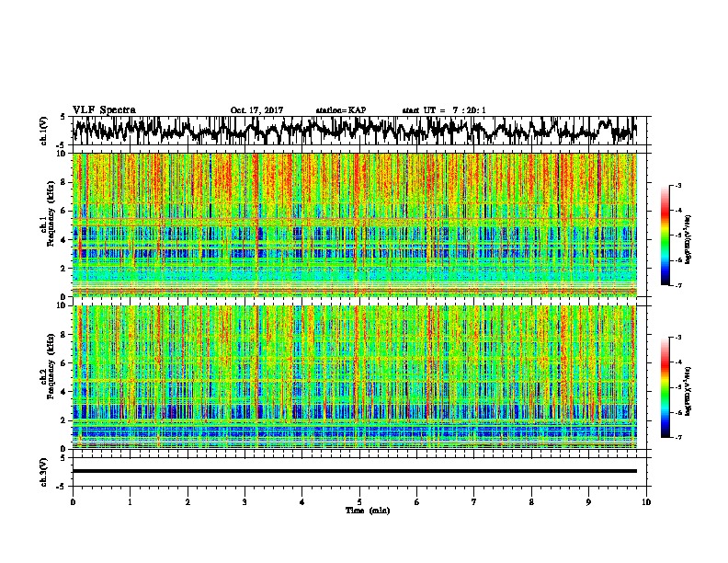This screenshot has height=563, width=728.
Task: Click time axis tick label "9"
Action: 588,502
